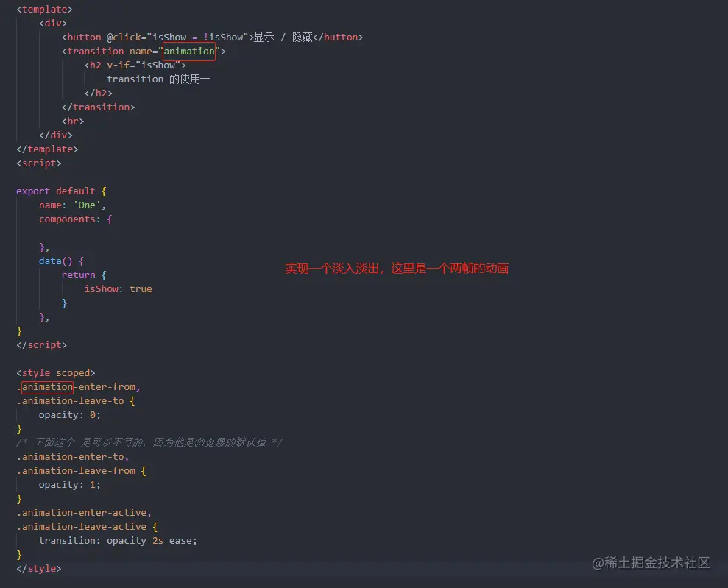
Task: Click the <script> tag
Action: pos(38,163)
